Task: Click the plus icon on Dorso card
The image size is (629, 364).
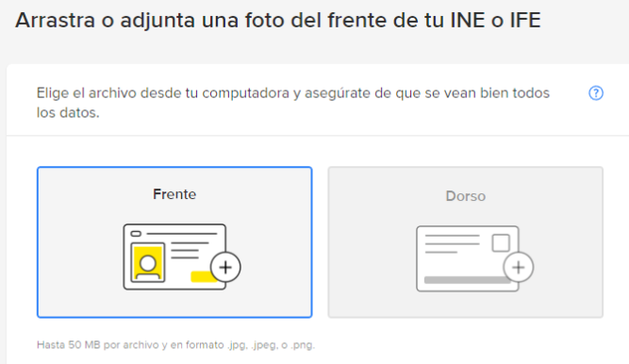Action: (519, 267)
